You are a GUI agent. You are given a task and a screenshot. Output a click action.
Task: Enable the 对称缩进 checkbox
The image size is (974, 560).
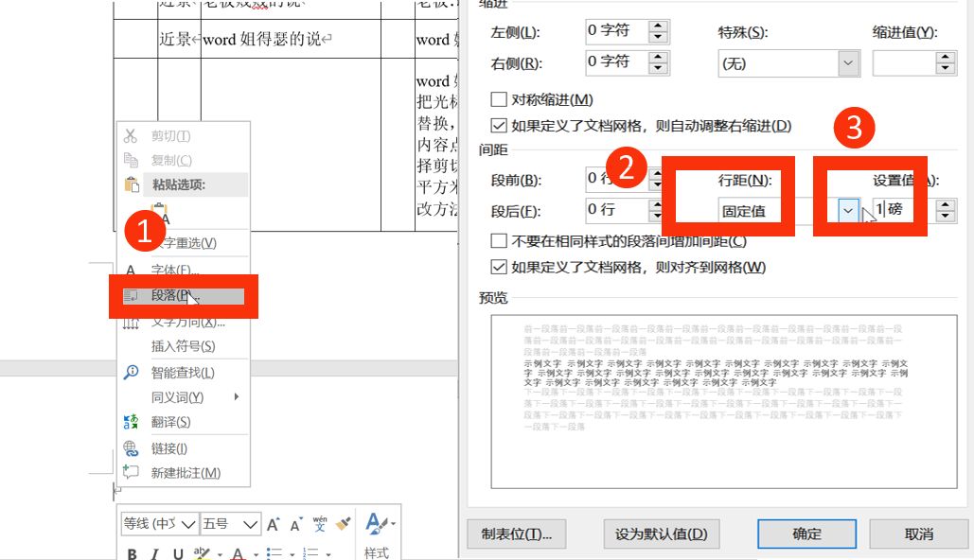(499, 100)
